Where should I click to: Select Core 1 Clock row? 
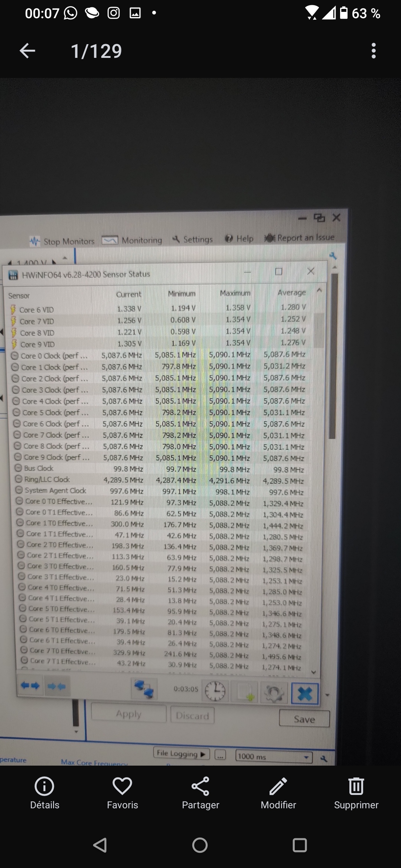point(159,366)
